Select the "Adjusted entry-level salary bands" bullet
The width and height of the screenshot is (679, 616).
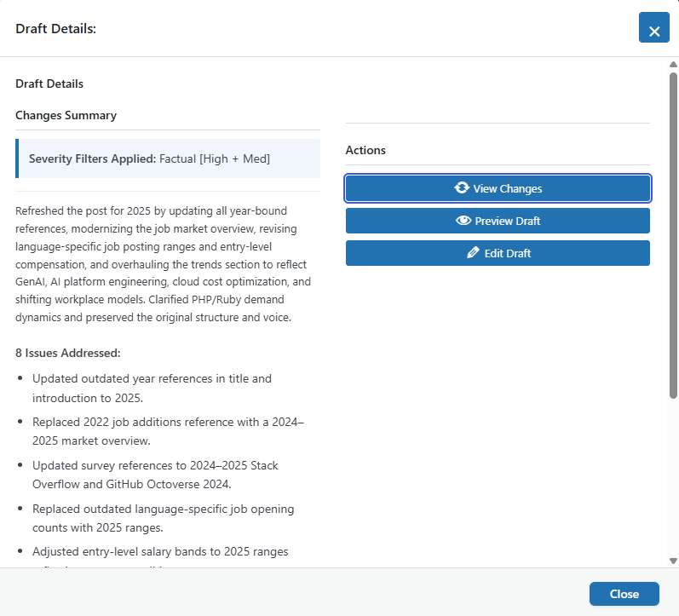pos(160,551)
